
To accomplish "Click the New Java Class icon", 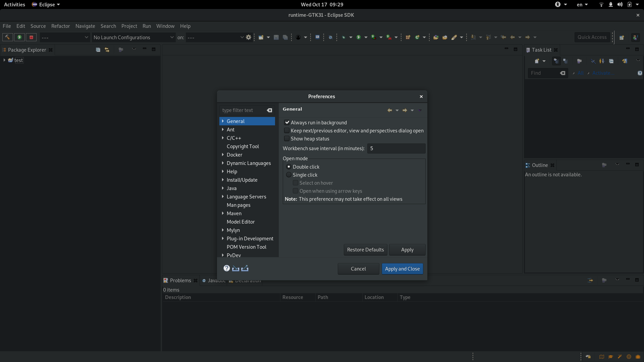I will pyautogui.click(x=417, y=37).
